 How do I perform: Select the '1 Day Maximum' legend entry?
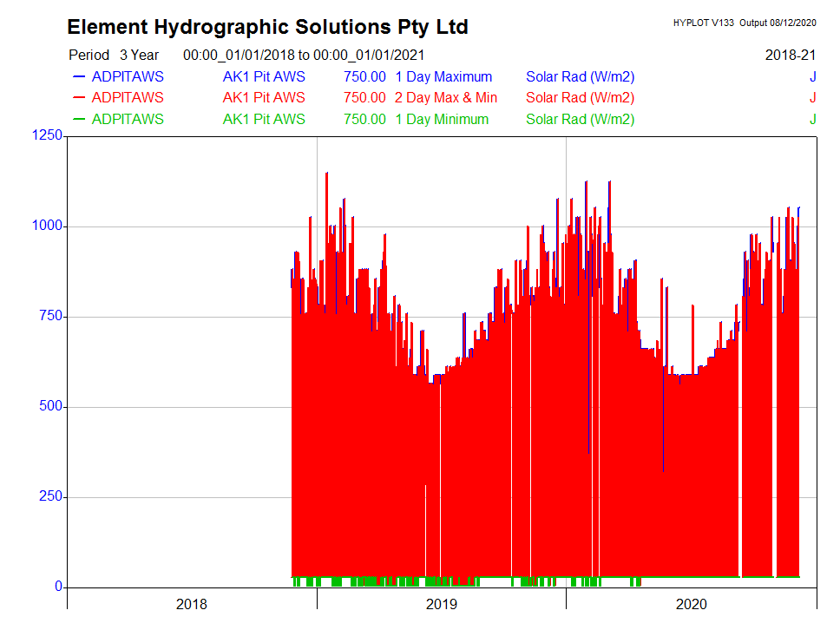point(443,76)
